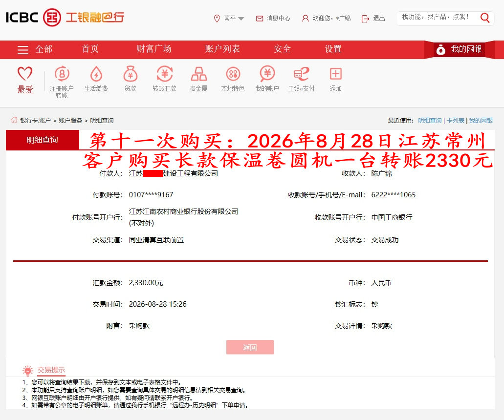Go to the 首页 home tab
Viewport: 504px width, 420px height.
pos(90,49)
